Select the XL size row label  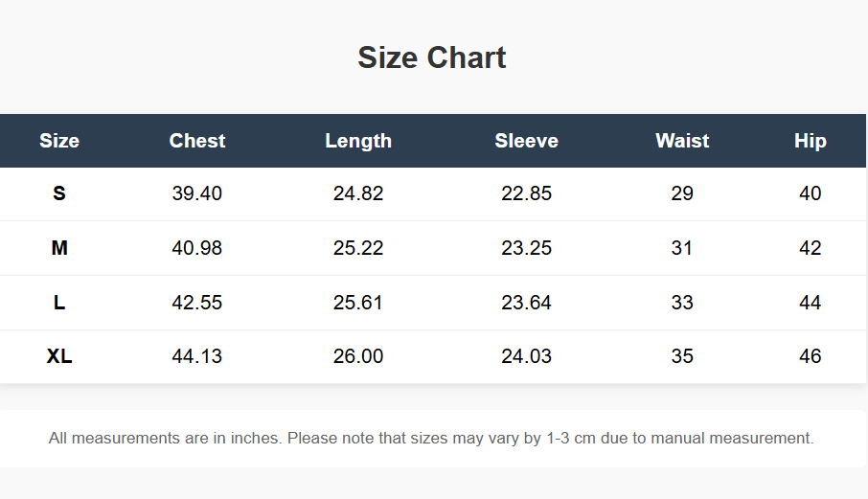tap(59, 356)
